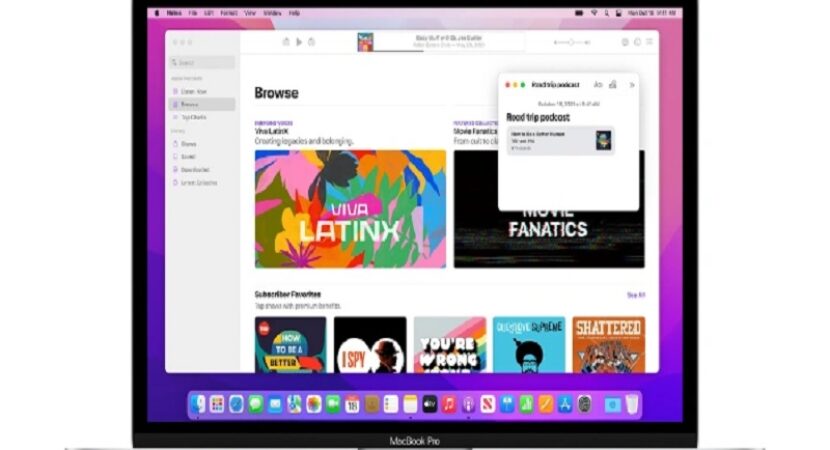Open Reminders in the Dock
Screen dimensions: 830x450
[x=391, y=404]
